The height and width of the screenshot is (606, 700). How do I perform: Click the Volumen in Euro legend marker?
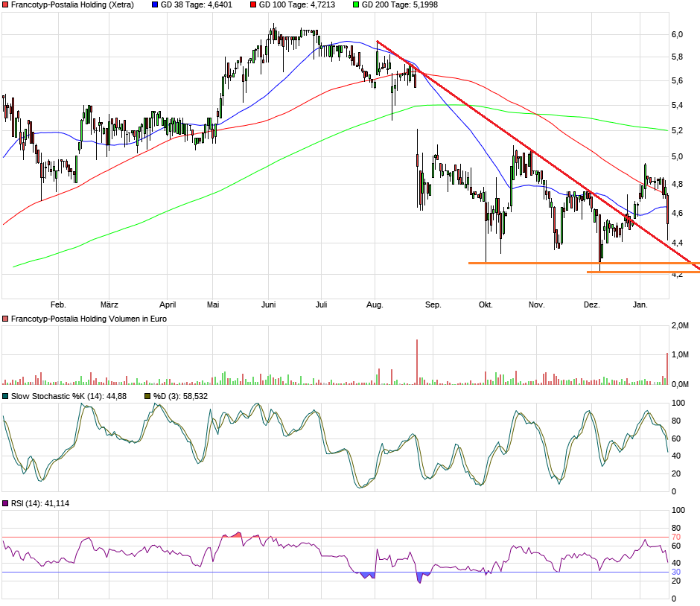(x=6, y=319)
